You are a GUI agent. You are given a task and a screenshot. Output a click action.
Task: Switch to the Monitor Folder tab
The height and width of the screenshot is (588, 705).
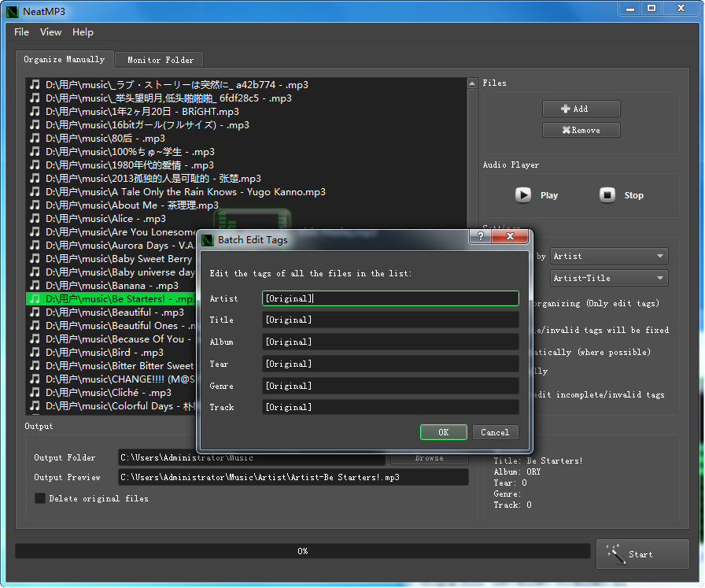[160, 60]
